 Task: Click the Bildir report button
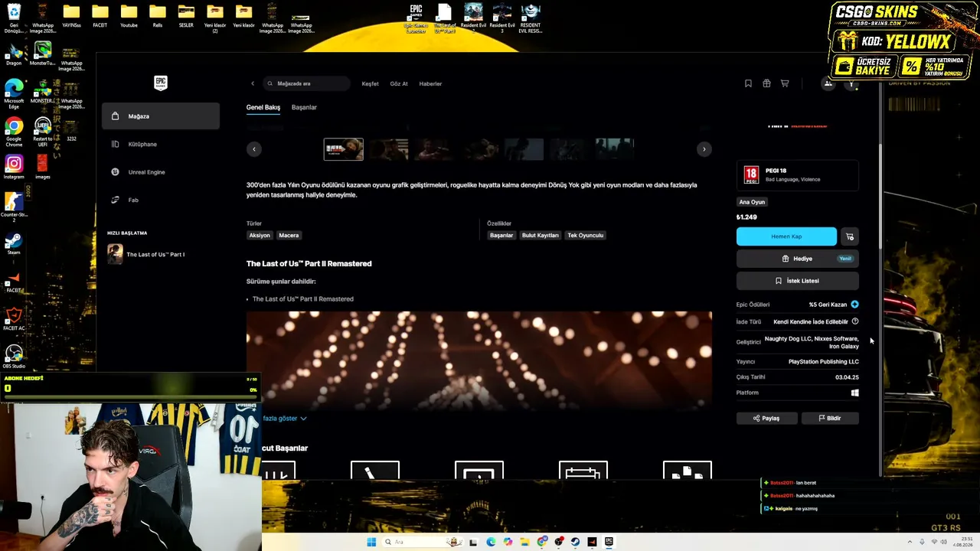[x=830, y=419]
